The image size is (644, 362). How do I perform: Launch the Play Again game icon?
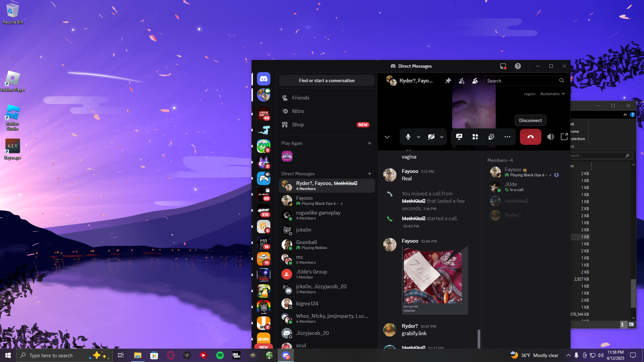coord(287,156)
